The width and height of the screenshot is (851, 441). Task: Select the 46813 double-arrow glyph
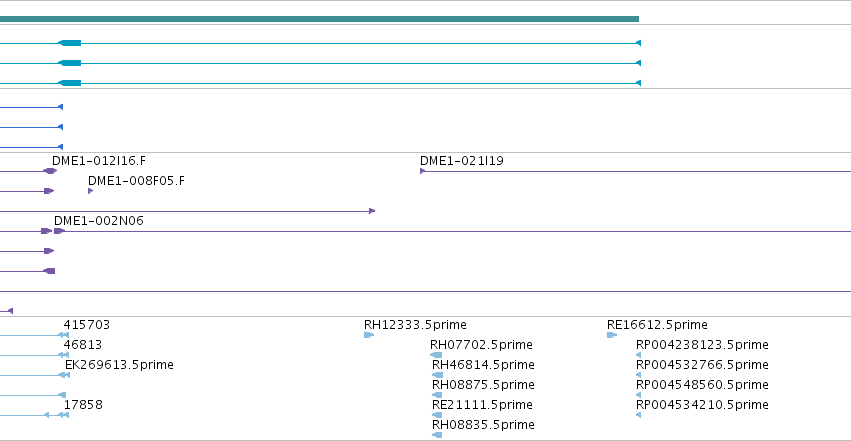pyautogui.click(x=63, y=355)
